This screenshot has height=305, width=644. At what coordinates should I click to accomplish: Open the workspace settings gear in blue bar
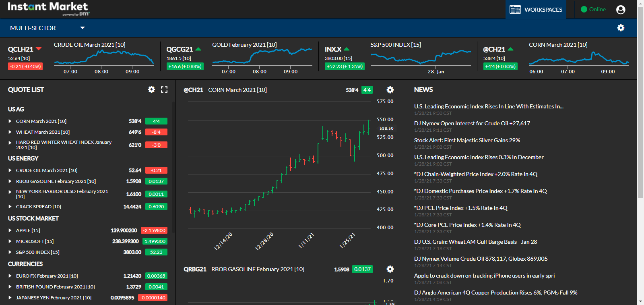point(621,28)
